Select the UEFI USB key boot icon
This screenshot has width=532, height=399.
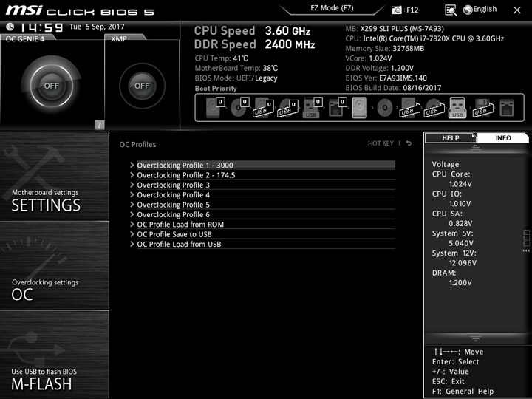tap(312, 108)
